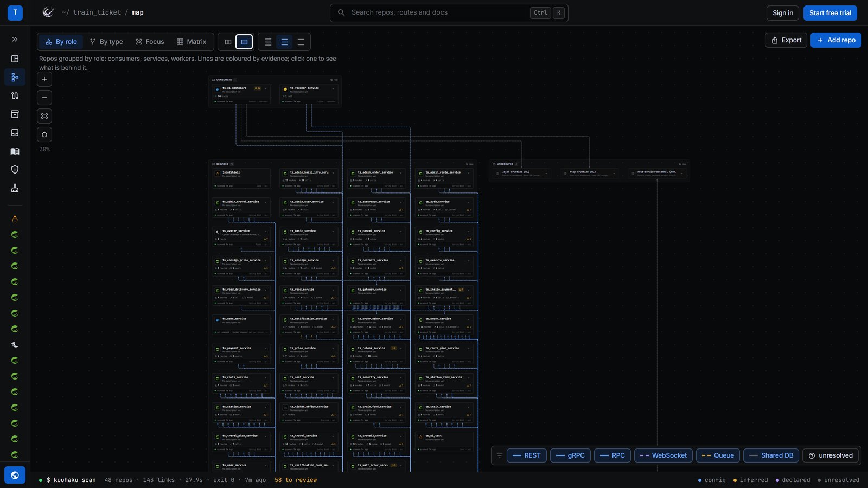868x488 pixels.
Task: Expand the .ajax (runtime URL) card chevron
Action: [546, 174]
